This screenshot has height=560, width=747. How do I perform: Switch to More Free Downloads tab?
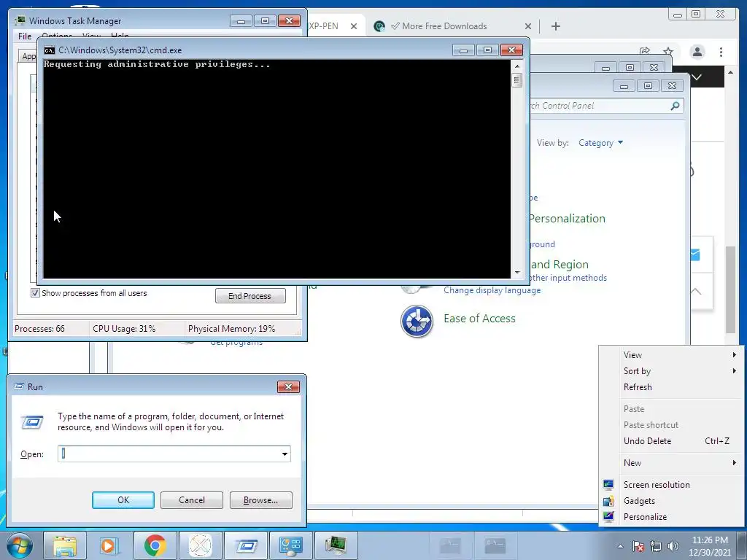444,26
